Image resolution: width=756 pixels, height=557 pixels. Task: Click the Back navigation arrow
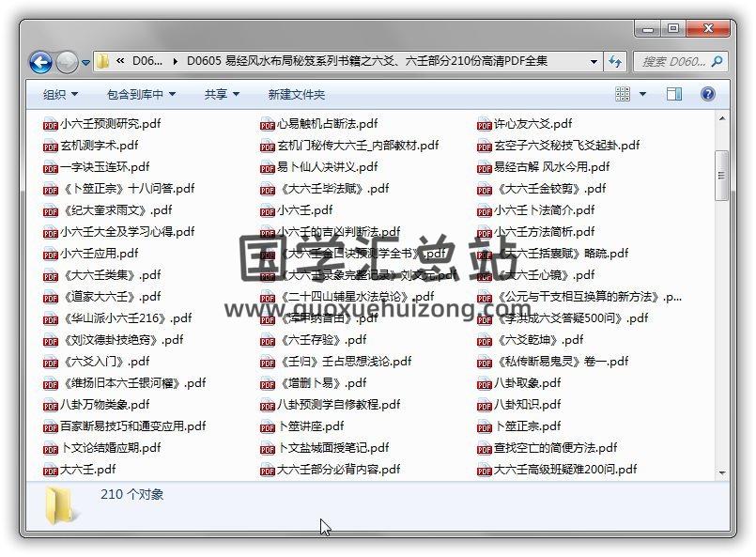click(40, 62)
